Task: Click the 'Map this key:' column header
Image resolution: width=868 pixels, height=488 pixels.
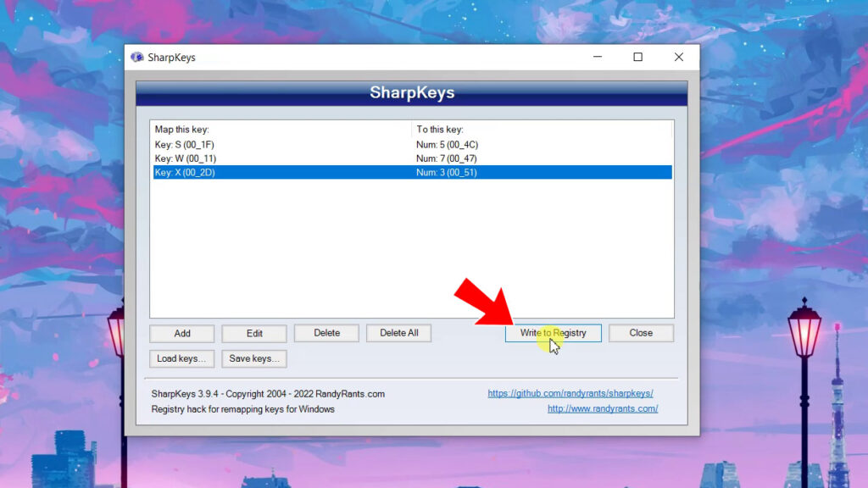Action: [281, 130]
